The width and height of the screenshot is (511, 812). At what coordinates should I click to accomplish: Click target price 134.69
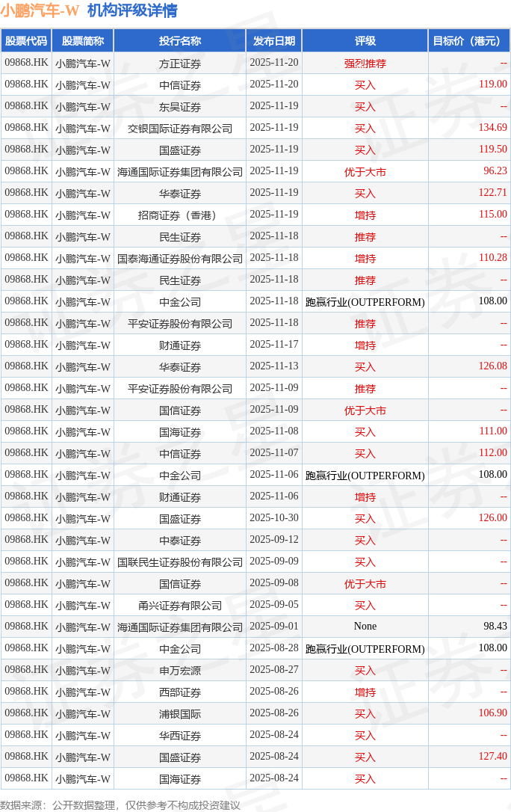click(493, 128)
